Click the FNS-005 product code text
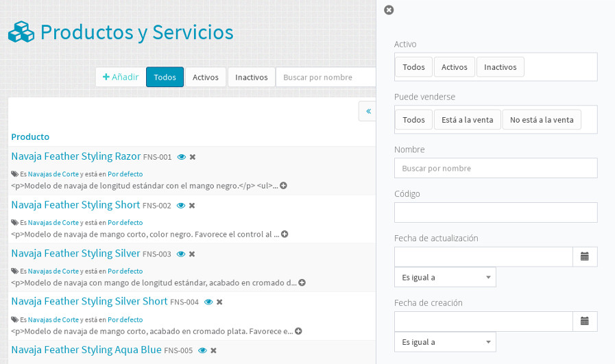The width and height of the screenshot is (615, 364). coord(178,351)
